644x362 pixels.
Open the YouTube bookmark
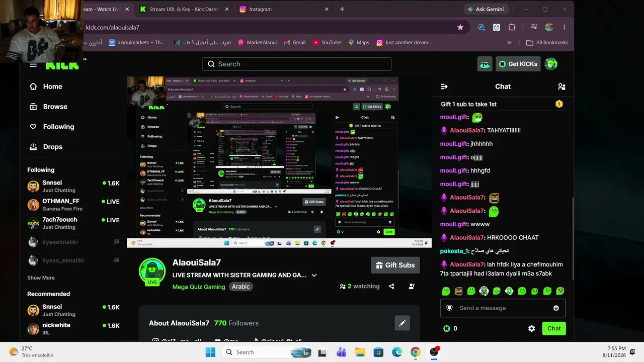point(327,43)
